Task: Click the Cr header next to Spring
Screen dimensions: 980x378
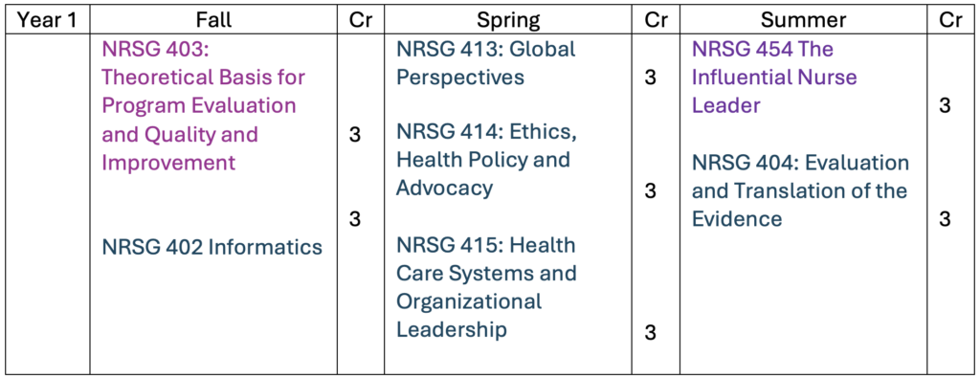Action: tap(656, 21)
